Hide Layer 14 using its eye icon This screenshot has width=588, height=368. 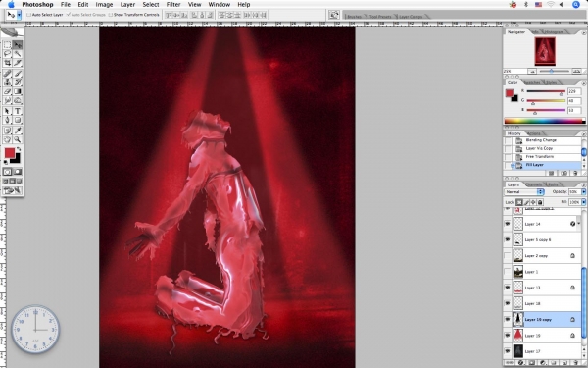pyautogui.click(x=508, y=224)
